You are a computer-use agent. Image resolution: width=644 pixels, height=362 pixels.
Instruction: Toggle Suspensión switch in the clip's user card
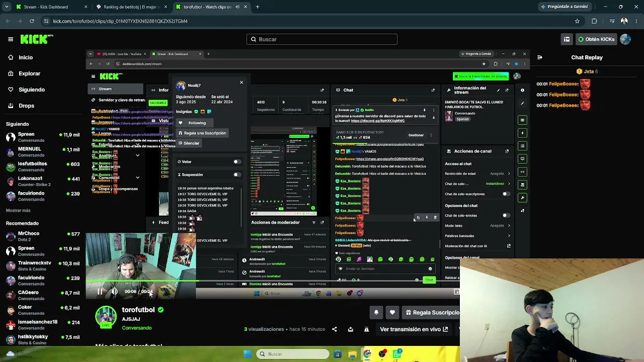[x=236, y=175]
